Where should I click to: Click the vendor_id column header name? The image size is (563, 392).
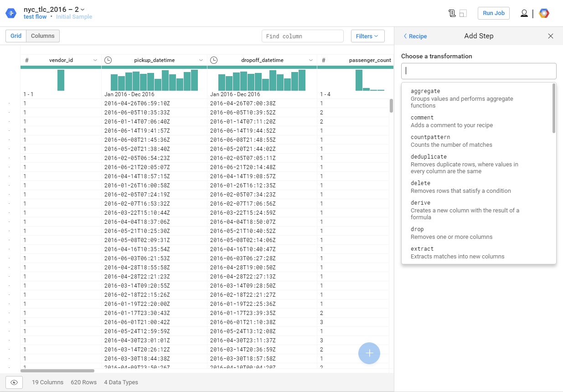[x=61, y=60]
